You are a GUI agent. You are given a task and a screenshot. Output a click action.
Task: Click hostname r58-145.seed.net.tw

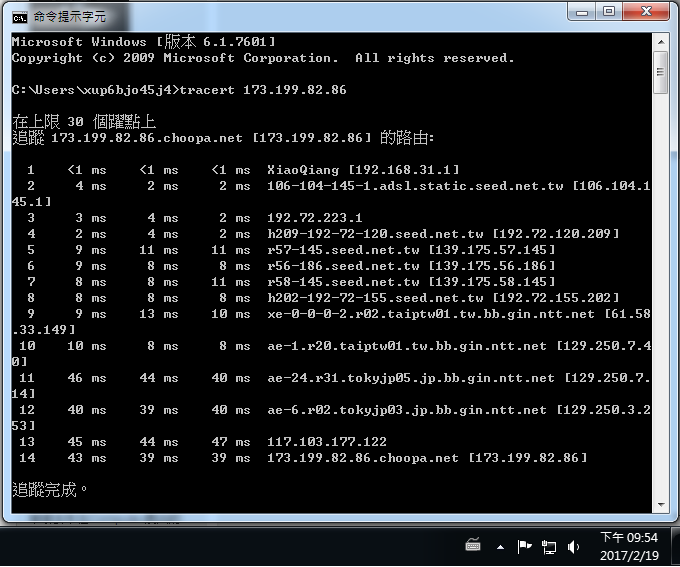pos(343,282)
